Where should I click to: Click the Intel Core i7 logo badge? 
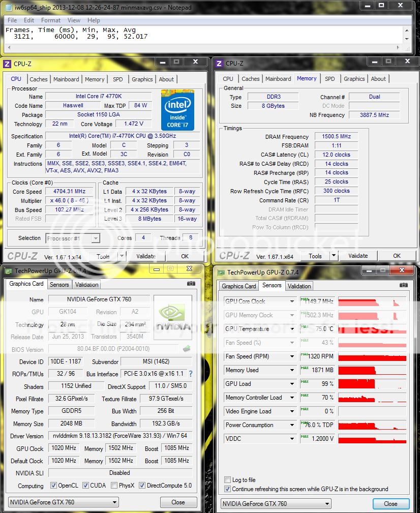(x=177, y=109)
